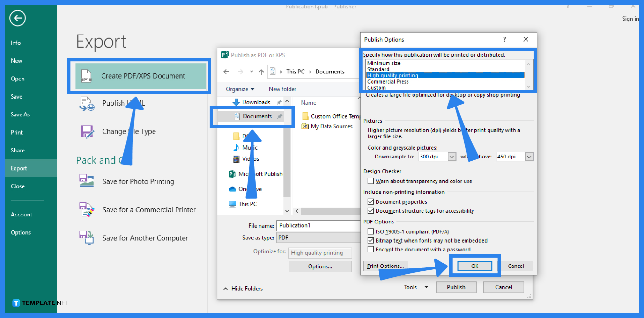Click the back arrow in the save dialog
Image resolution: width=644 pixels, height=318 pixels.
[226, 71]
